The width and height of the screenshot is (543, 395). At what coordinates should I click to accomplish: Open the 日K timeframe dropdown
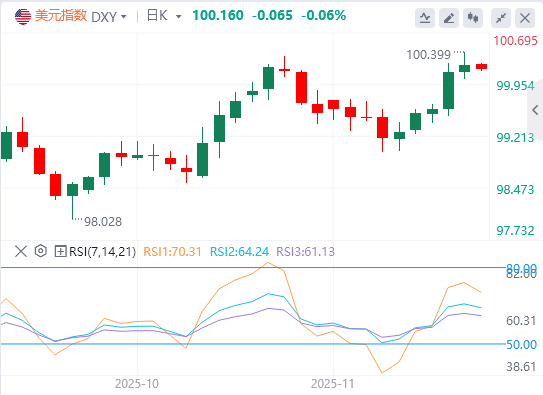point(164,16)
